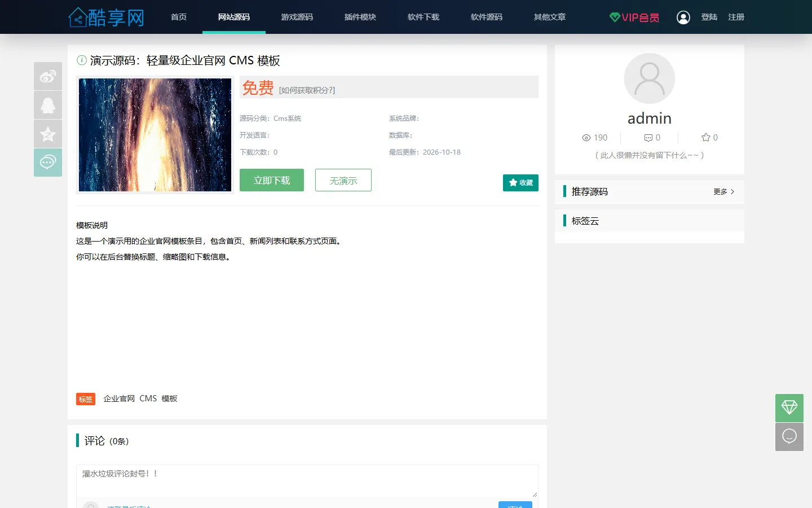Share to Weibo from the sidebar

(x=48, y=76)
